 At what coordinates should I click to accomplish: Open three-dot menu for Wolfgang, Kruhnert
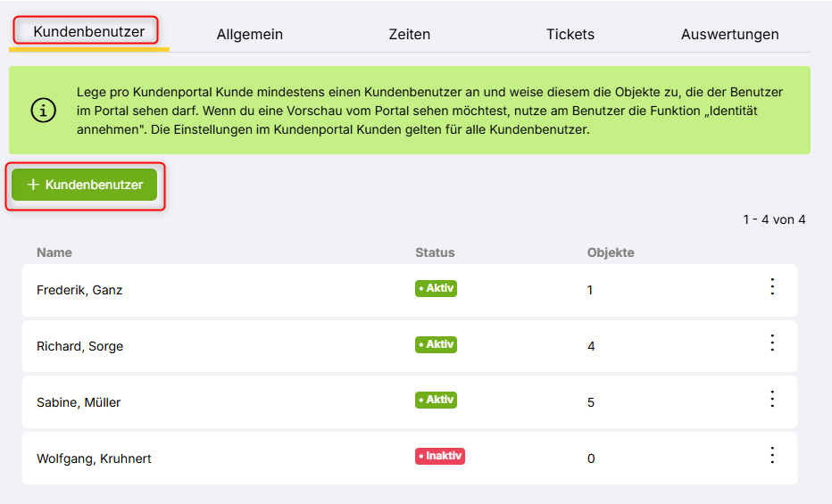(x=772, y=456)
